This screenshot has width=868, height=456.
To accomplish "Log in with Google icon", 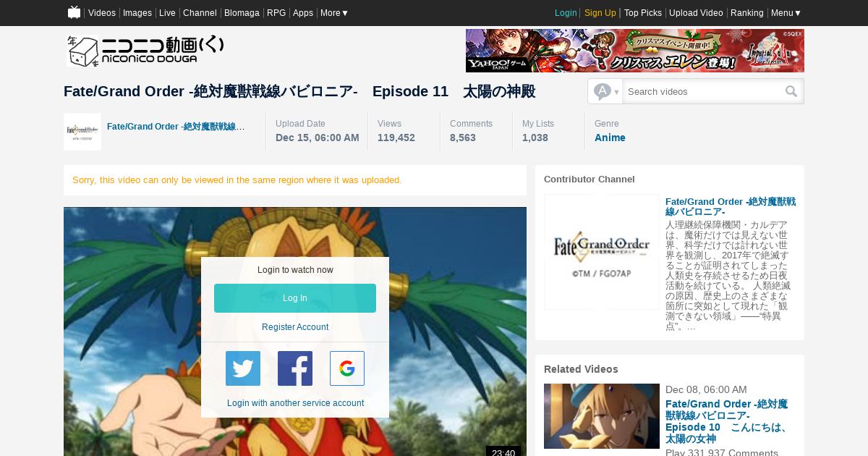I will tap(347, 368).
